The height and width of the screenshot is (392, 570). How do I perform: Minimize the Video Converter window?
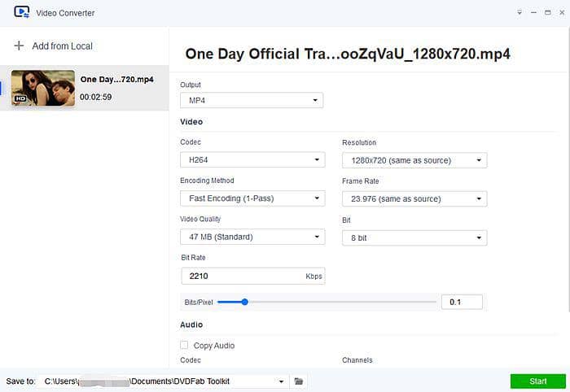[533, 13]
